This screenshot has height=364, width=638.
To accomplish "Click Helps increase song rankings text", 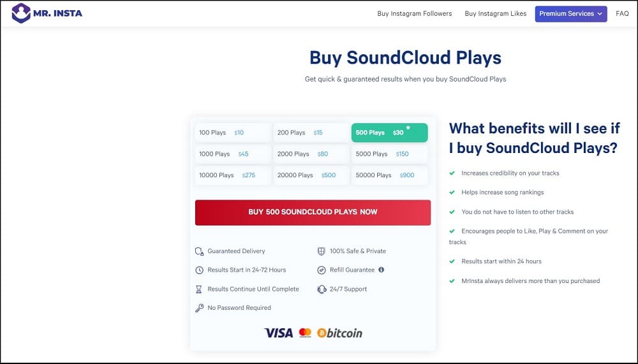I will (x=503, y=193).
